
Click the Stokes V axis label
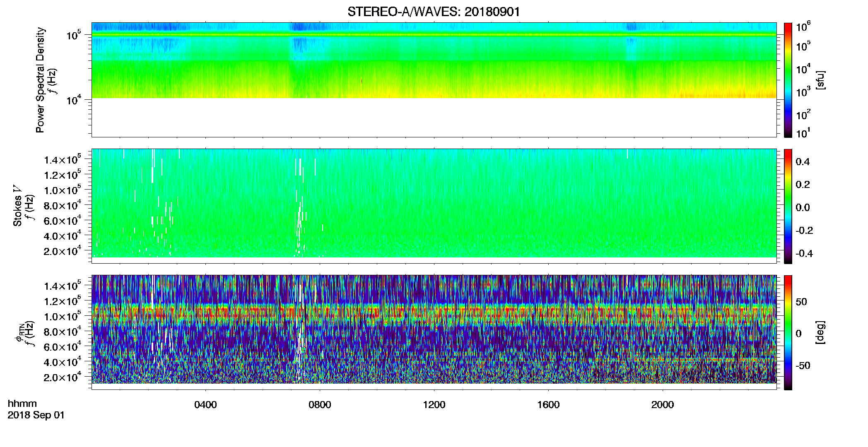click(17, 206)
